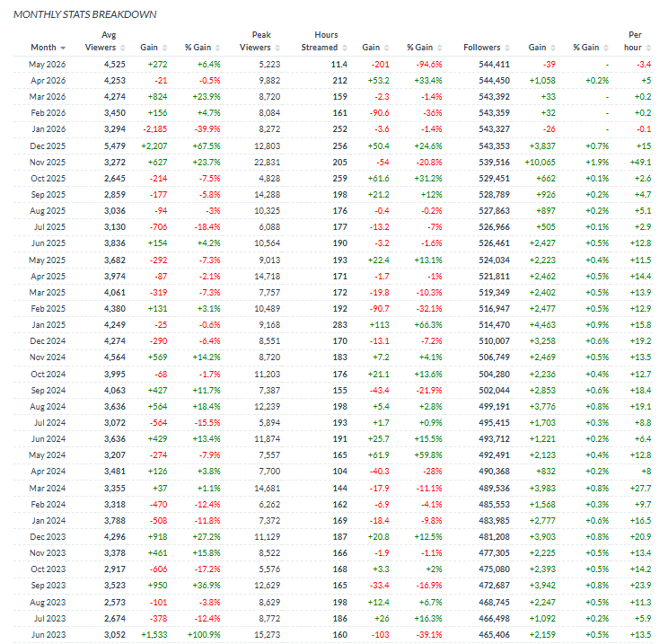
Task: Click followers 499,191 in Aug 2024 row
Action: click(x=494, y=407)
